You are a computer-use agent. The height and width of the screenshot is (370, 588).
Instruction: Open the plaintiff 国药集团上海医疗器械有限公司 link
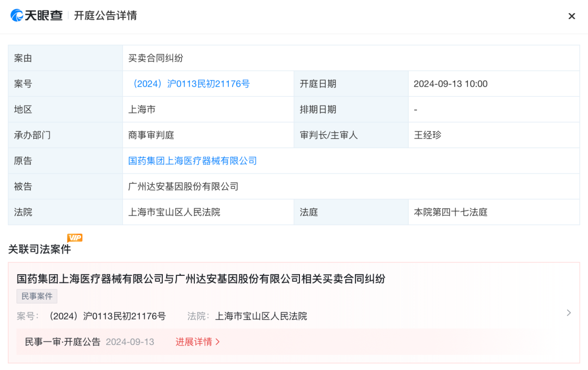coord(192,161)
